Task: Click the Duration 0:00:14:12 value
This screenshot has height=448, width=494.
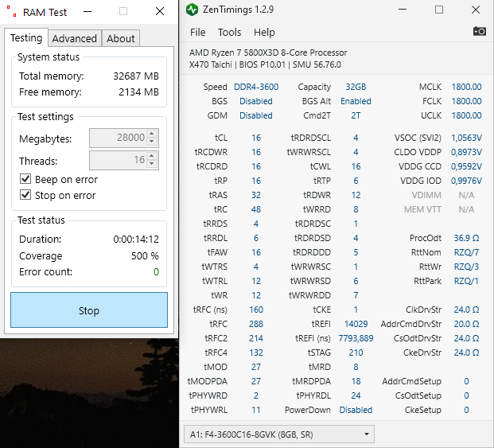Action: [x=136, y=240]
